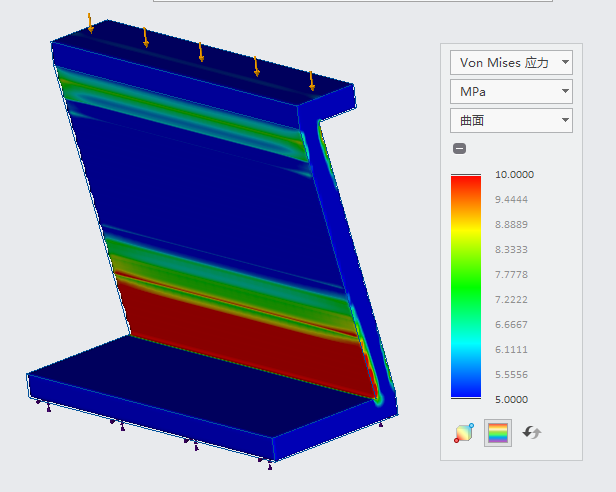616x492 pixels.
Task: Click the reset arrows icon in legend
Action: click(532, 433)
